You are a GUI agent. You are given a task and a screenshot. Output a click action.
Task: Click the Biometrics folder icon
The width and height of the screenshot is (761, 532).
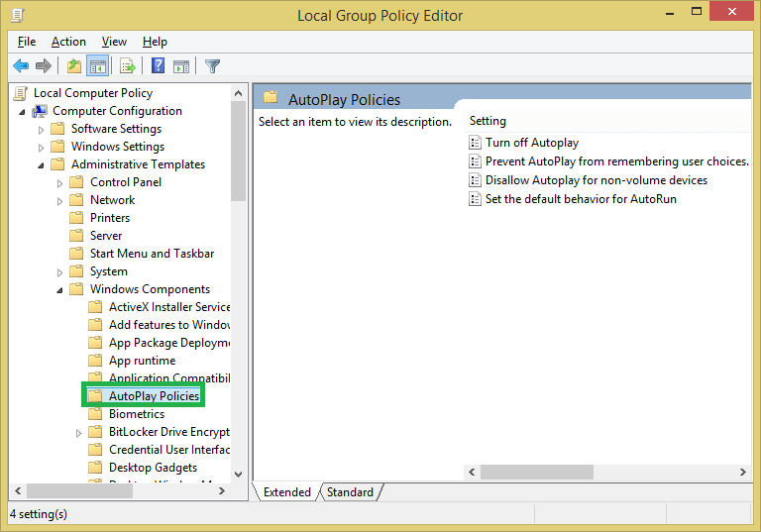pyautogui.click(x=95, y=413)
